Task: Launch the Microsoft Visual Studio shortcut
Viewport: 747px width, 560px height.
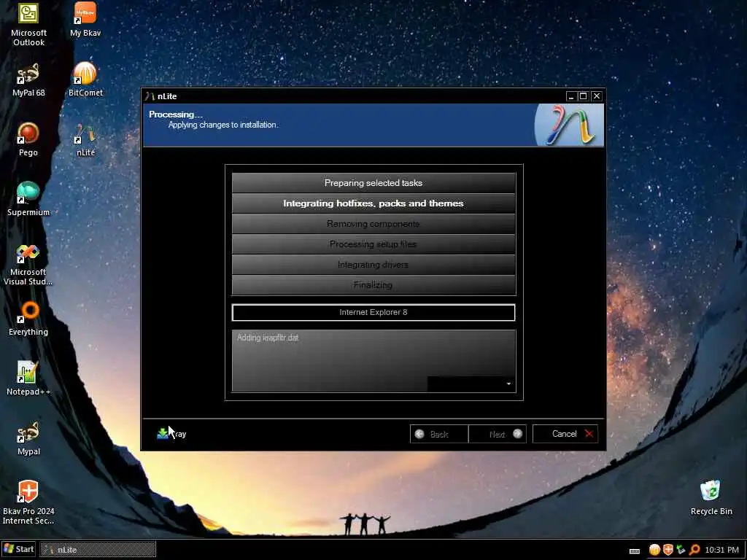Action: (28, 265)
